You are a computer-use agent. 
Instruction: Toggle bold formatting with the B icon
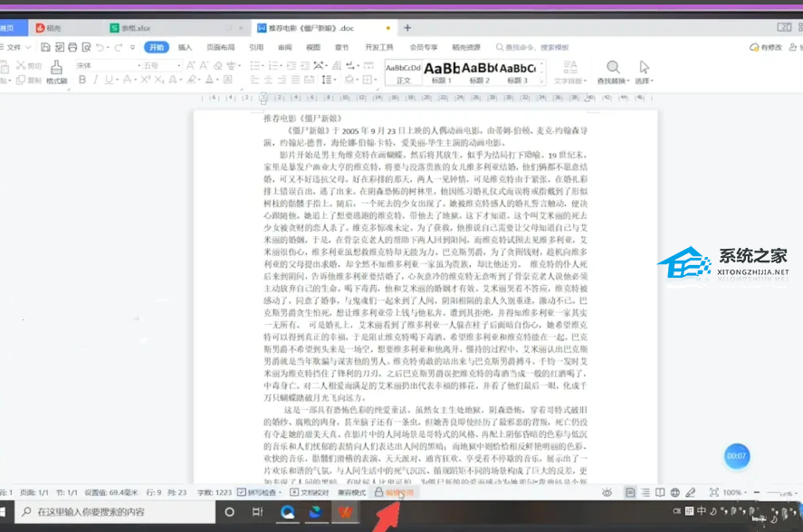coord(82,80)
